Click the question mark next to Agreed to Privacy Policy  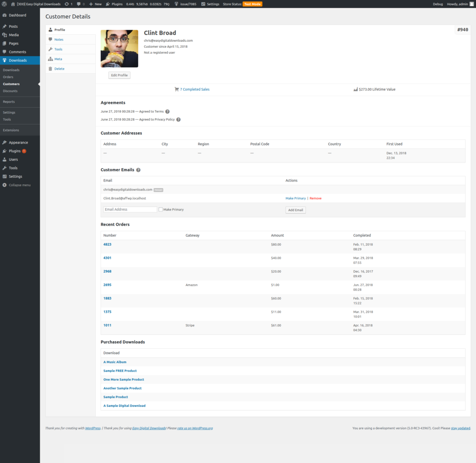179,120
